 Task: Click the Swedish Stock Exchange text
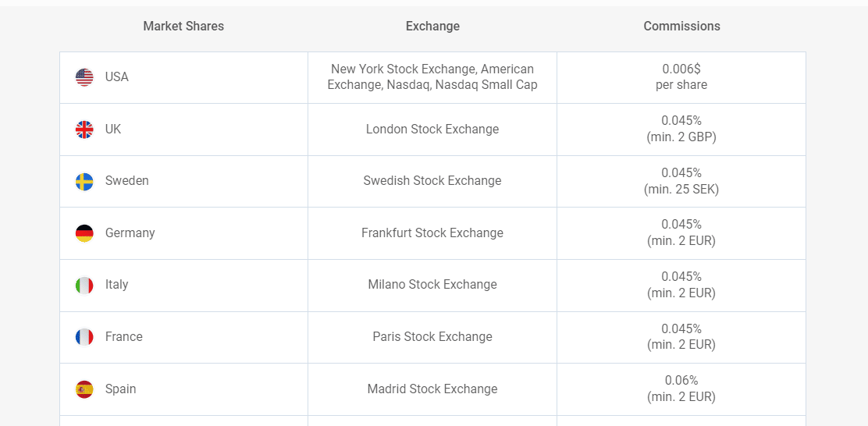(432, 181)
